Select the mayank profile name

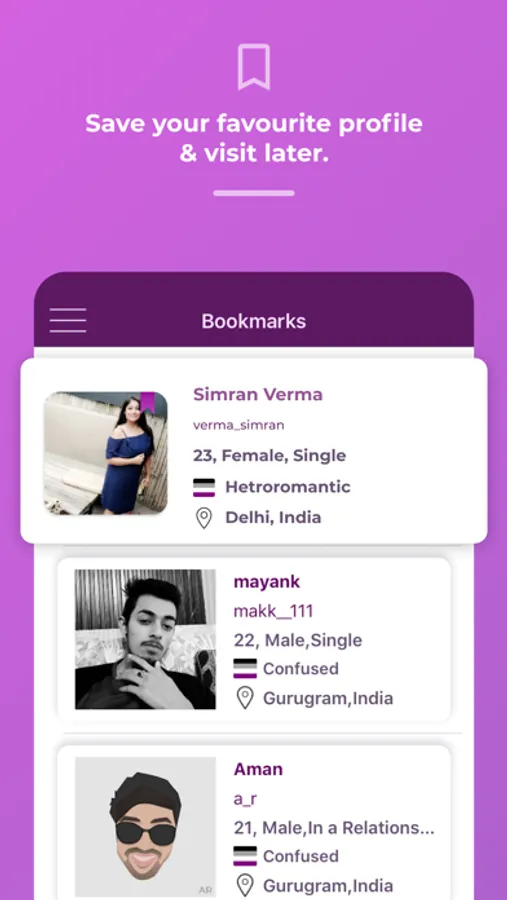[x=266, y=582]
